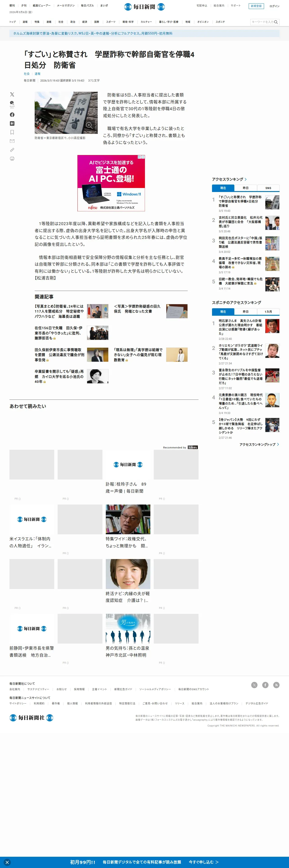This screenshot has width=289, height=868.
Task: Go to the 政治 navigation section
Action: pos(73,22)
